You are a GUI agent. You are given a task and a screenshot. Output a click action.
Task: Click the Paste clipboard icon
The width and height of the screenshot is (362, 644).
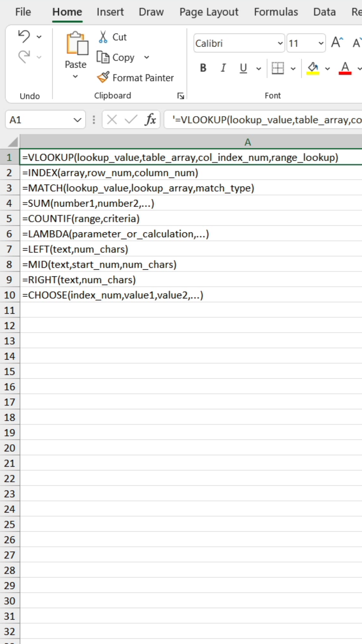tap(77, 44)
